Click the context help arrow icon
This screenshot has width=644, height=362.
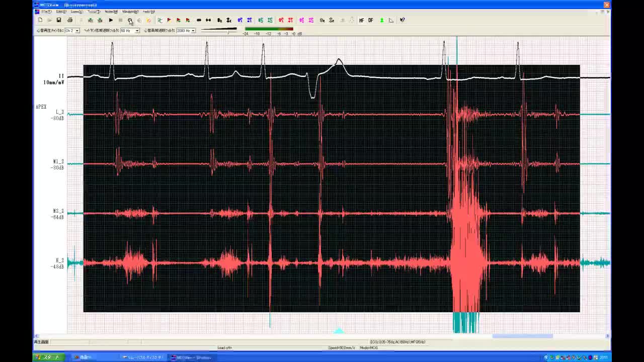[403, 20]
